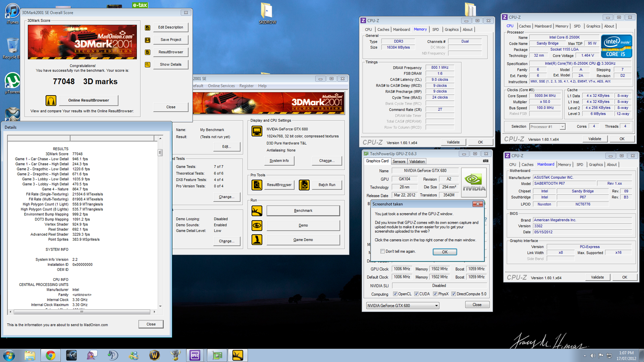Click Close button in GPU-Z window

pyautogui.click(x=477, y=305)
